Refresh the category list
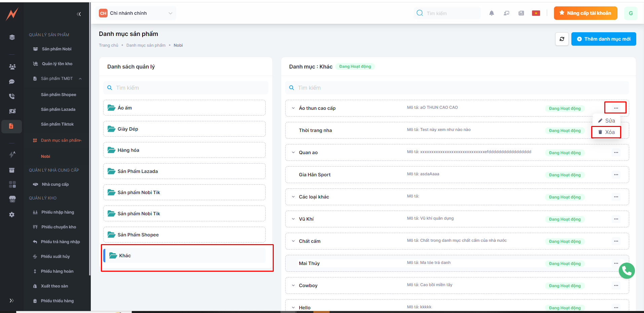This screenshot has height=313, width=644. (x=562, y=39)
